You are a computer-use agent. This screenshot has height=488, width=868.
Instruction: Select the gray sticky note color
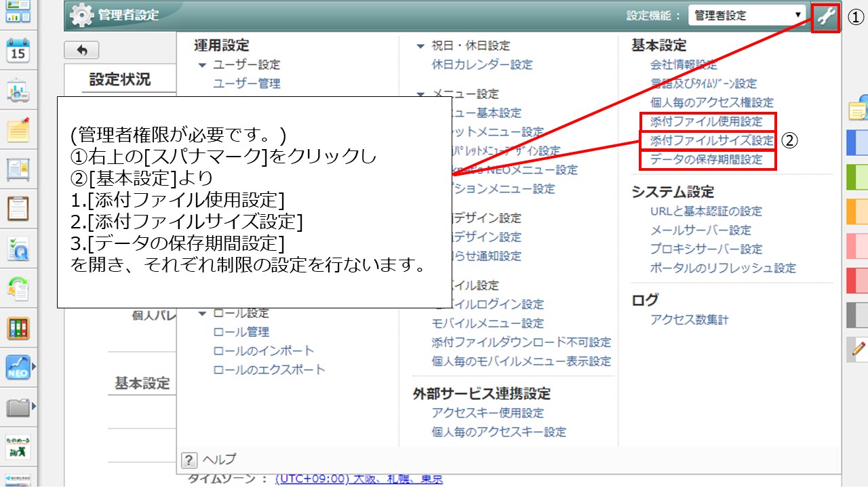click(x=858, y=314)
